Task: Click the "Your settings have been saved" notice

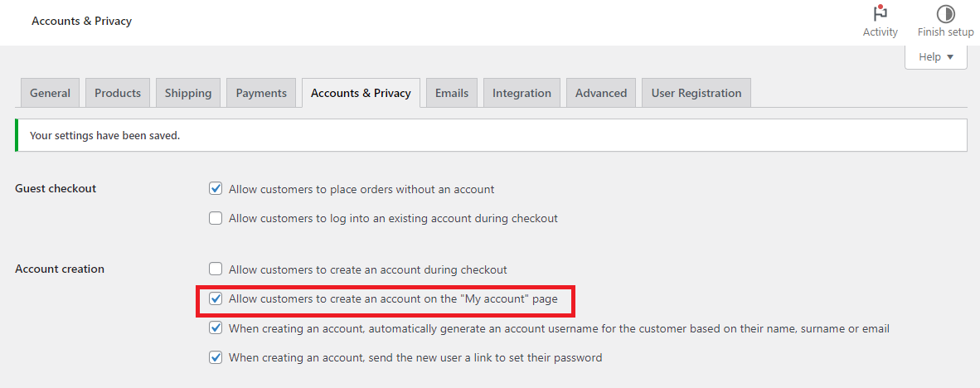Action: [104, 135]
